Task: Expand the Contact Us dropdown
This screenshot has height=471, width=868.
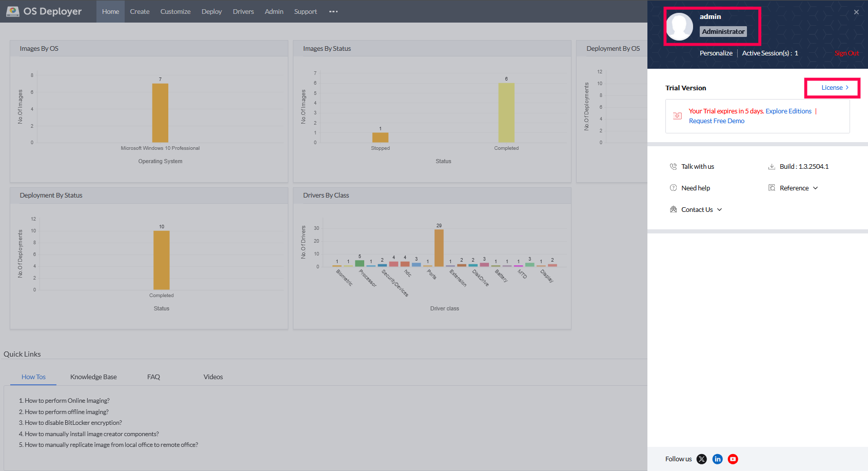Action: (x=719, y=209)
